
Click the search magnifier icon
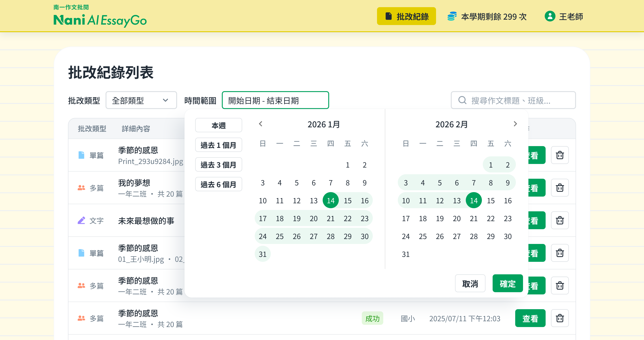pyautogui.click(x=462, y=100)
